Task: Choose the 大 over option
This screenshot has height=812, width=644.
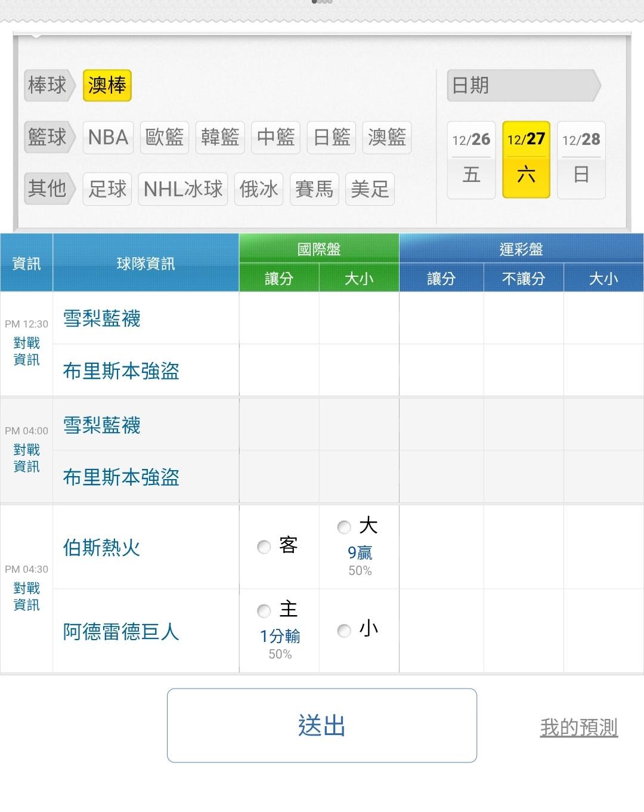Action: (344, 527)
